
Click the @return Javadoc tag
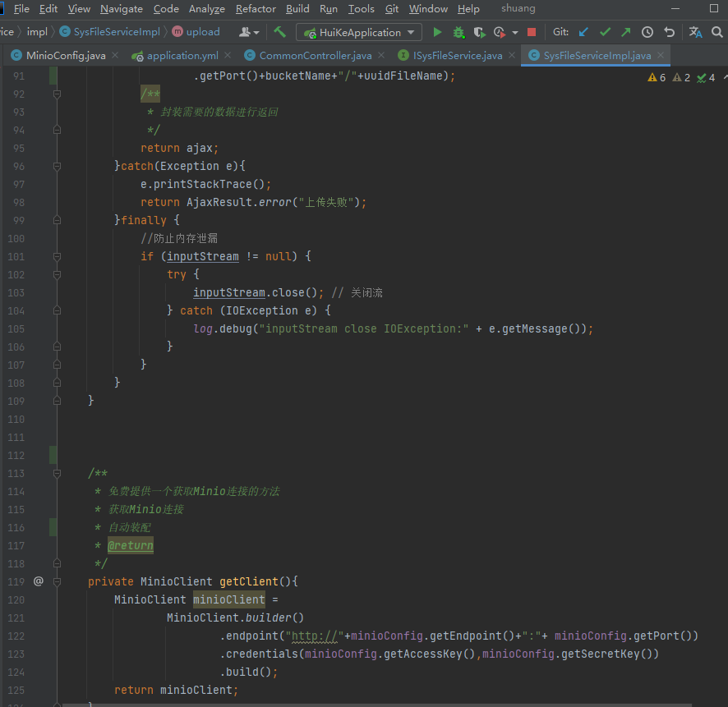(x=131, y=545)
